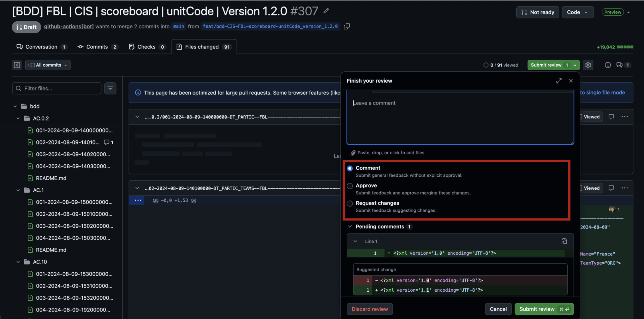Copy the branch name icon

pyautogui.click(x=347, y=26)
